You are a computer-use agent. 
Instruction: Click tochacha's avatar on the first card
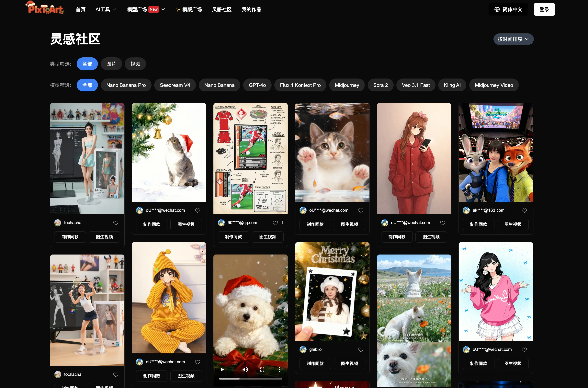(x=58, y=223)
